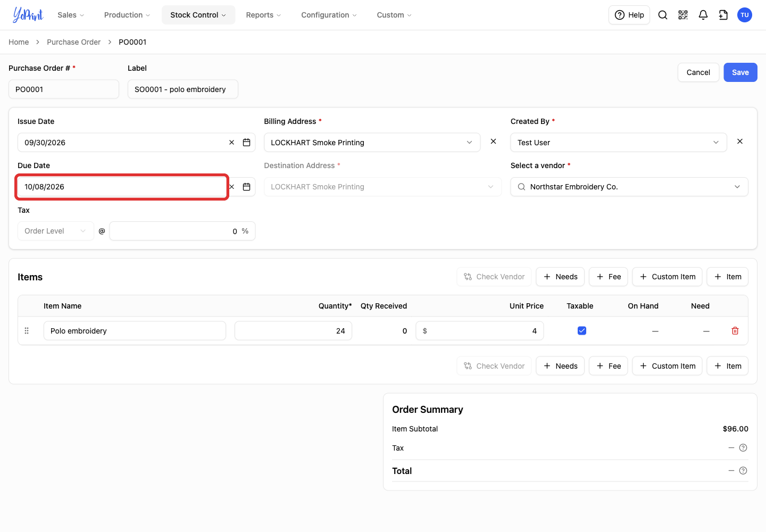Open the Order Level tax dropdown

pyautogui.click(x=56, y=231)
